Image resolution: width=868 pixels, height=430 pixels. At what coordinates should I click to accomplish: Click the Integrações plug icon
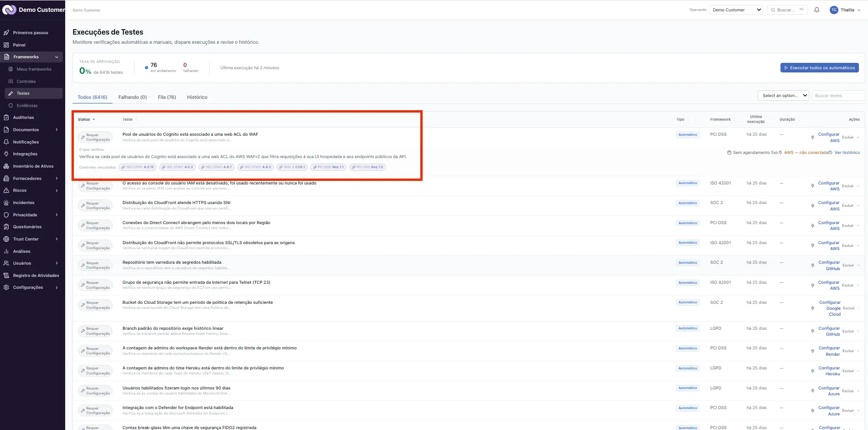pos(6,154)
